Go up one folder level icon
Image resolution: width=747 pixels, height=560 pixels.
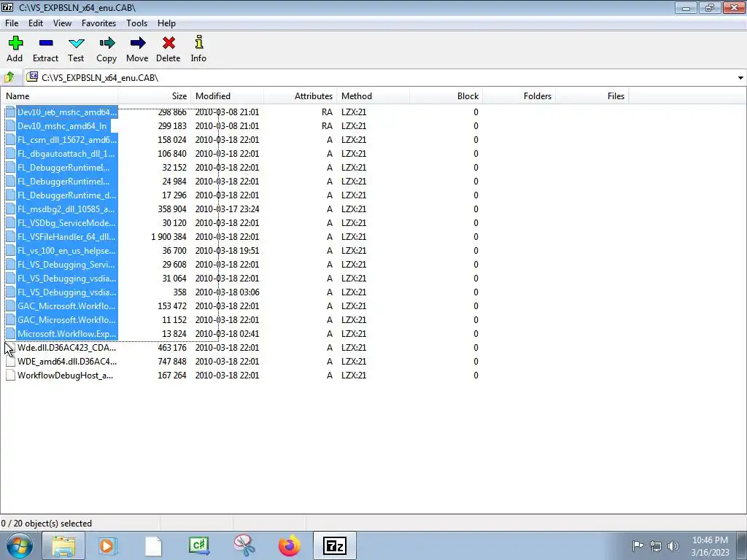tap(9, 77)
